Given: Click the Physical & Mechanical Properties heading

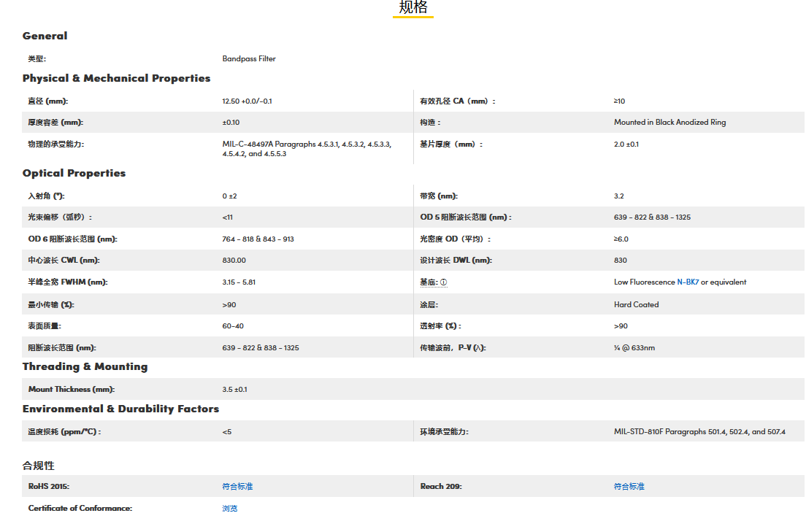Looking at the screenshot, I should [116, 78].
